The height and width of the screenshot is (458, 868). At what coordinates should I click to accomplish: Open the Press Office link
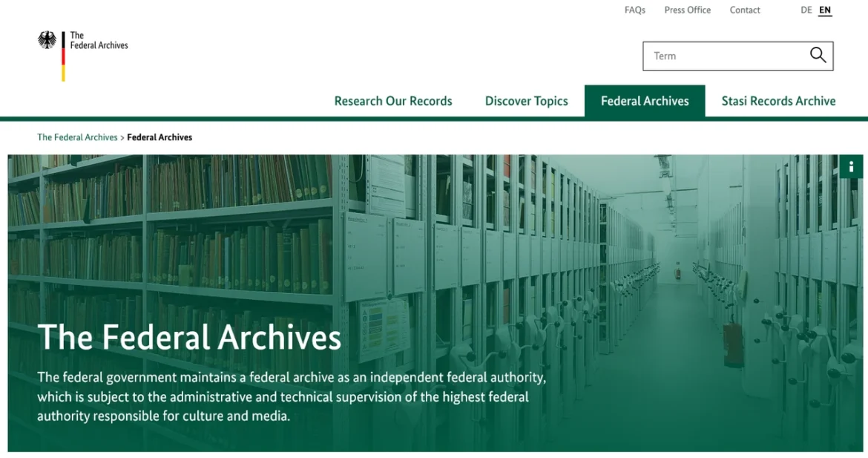(687, 10)
